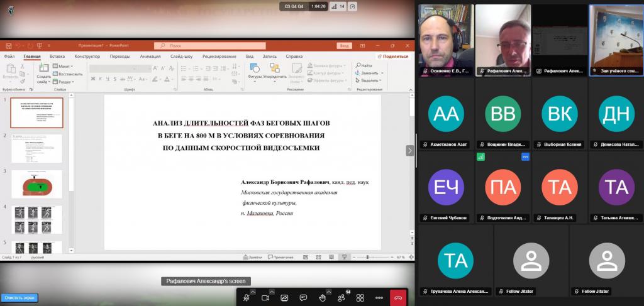The width and height of the screenshot is (644, 306).
Task: Open the meeting chat panel
Action: pos(303,298)
